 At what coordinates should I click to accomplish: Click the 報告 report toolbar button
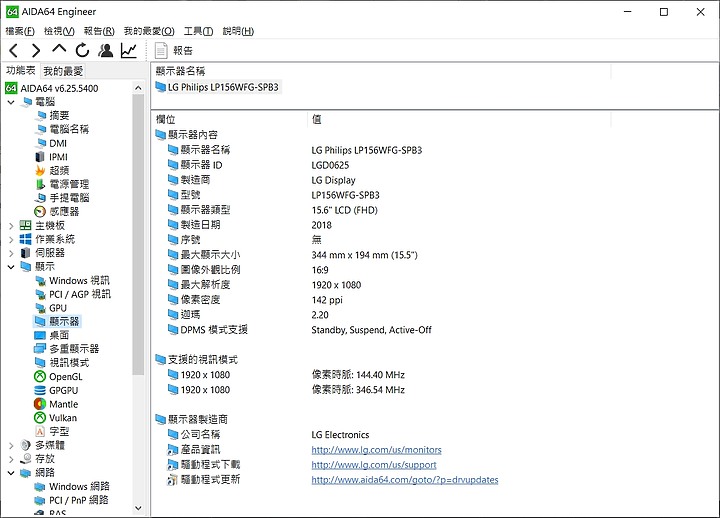pyautogui.click(x=174, y=51)
